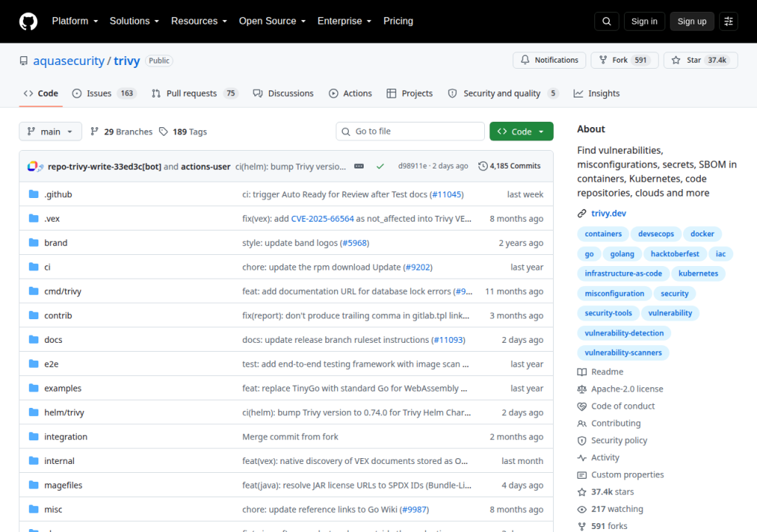Open the Pull requests tab
This screenshot has height=532, width=757.
[x=194, y=93]
